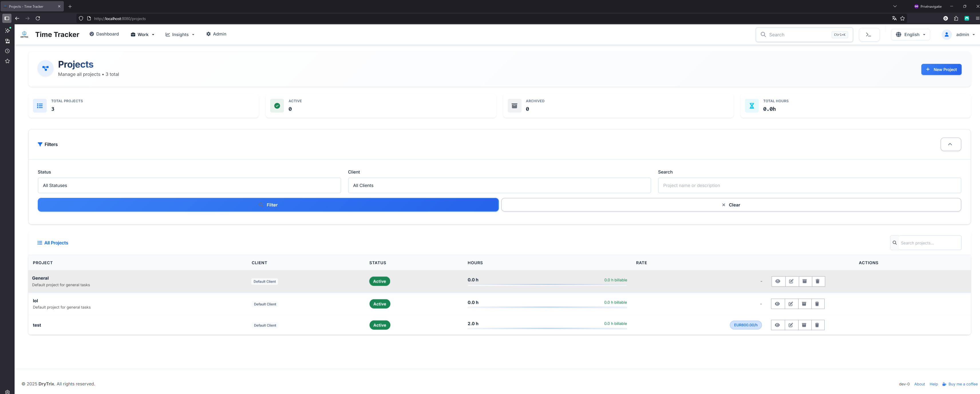Click the edit icon for General project

coord(791,281)
